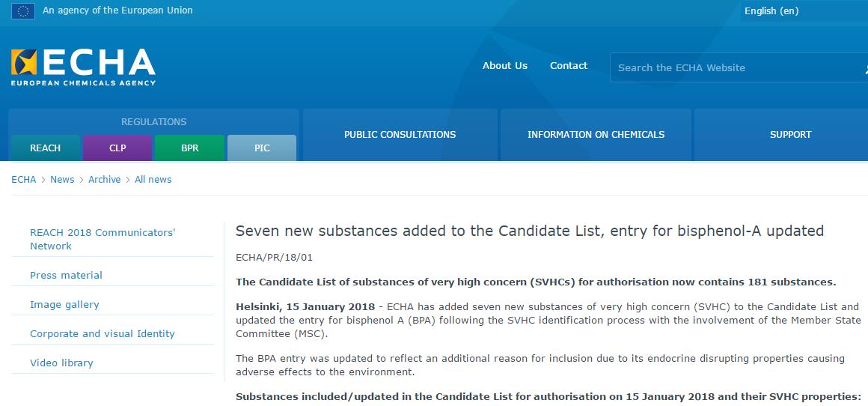Select the purple CLP regulation tab

coord(117,148)
